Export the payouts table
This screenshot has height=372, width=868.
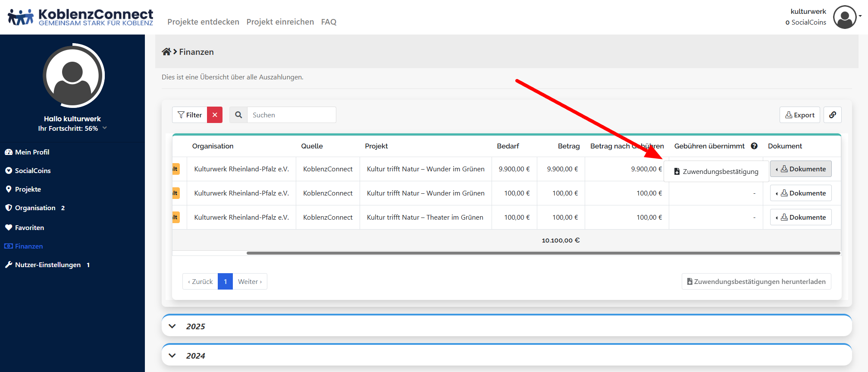[x=799, y=115]
